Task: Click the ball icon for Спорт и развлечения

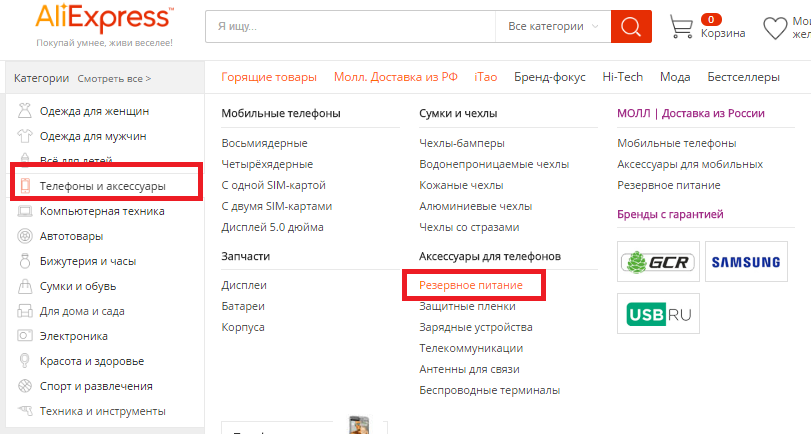Action: point(24,386)
